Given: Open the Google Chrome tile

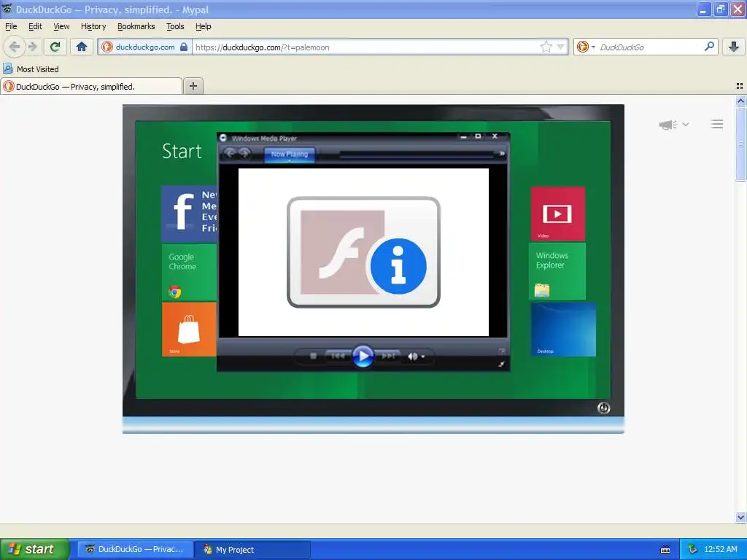Looking at the screenshot, I should click(189, 273).
